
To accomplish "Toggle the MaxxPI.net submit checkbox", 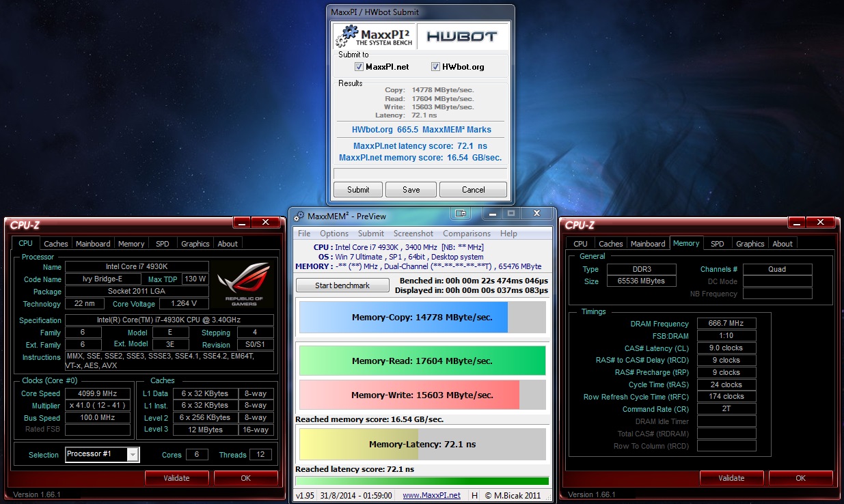I will [359, 67].
